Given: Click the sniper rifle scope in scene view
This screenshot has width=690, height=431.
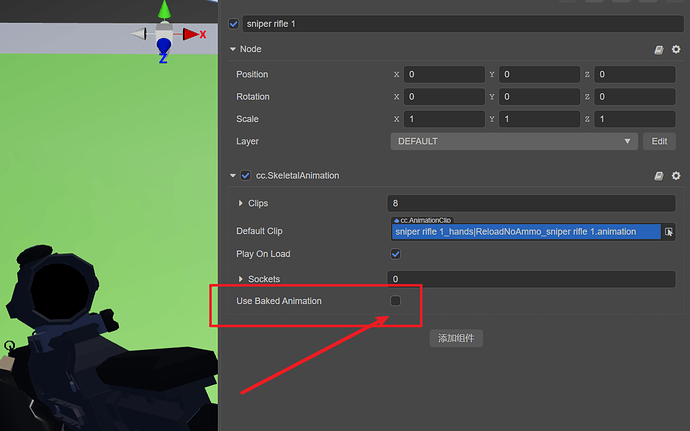Looking at the screenshot, I should pos(59,289).
